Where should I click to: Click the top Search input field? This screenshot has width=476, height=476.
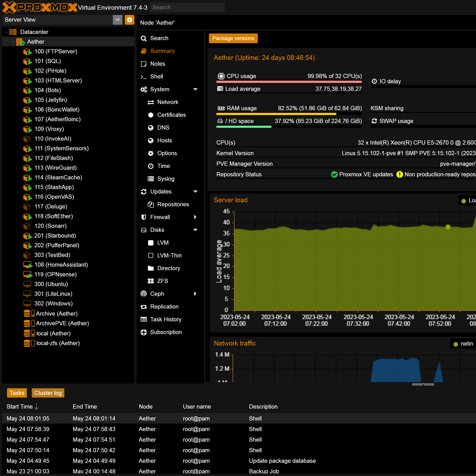click(x=187, y=7)
